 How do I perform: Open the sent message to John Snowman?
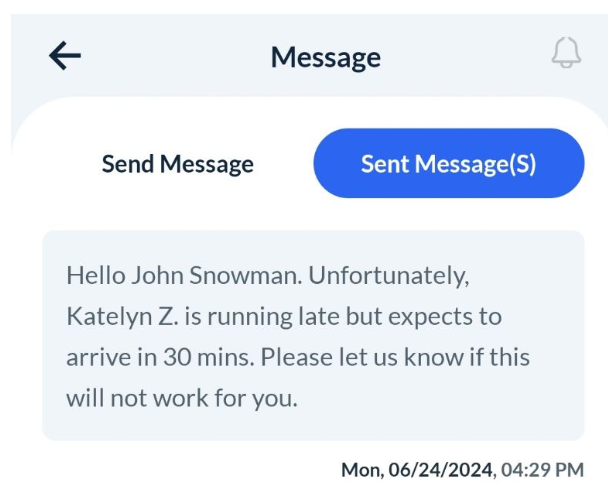pyautogui.click(x=313, y=335)
